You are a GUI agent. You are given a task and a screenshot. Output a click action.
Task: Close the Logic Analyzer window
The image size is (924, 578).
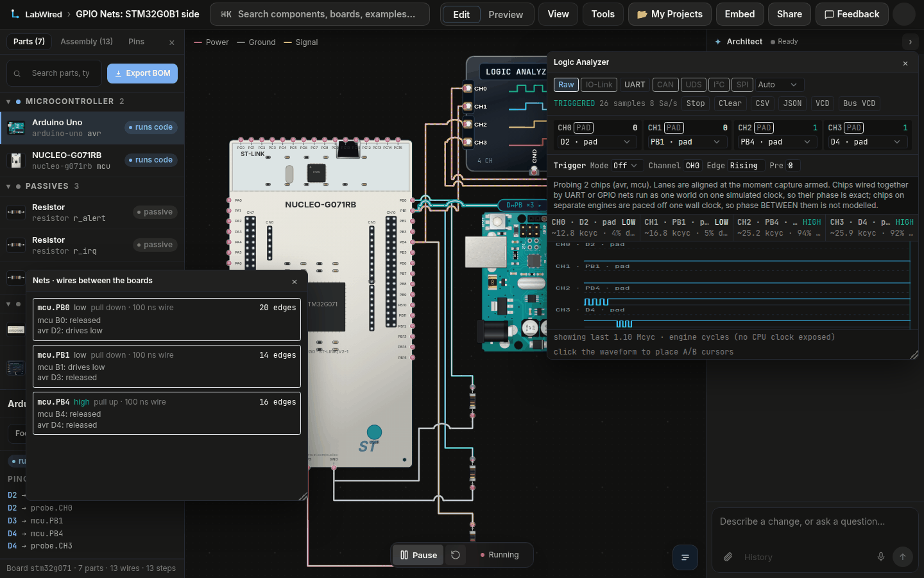(x=905, y=63)
